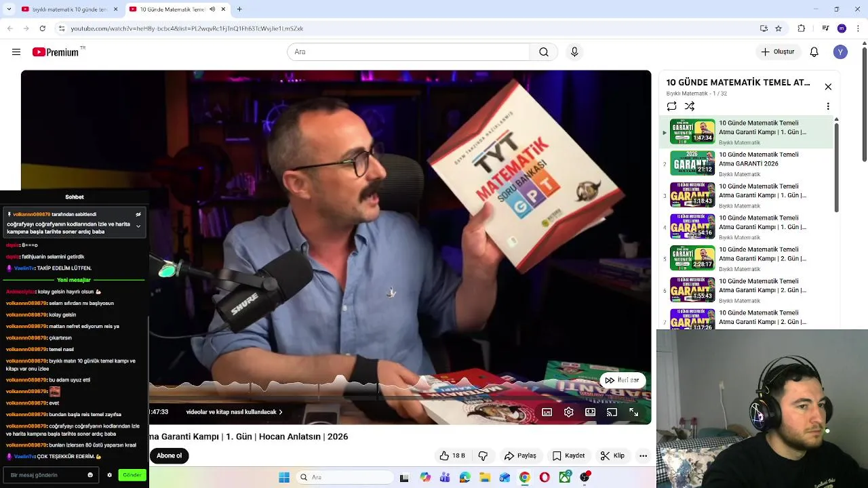Click the address bar URL
Viewport: 868px width, 488px height.
click(x=187, y=28)
